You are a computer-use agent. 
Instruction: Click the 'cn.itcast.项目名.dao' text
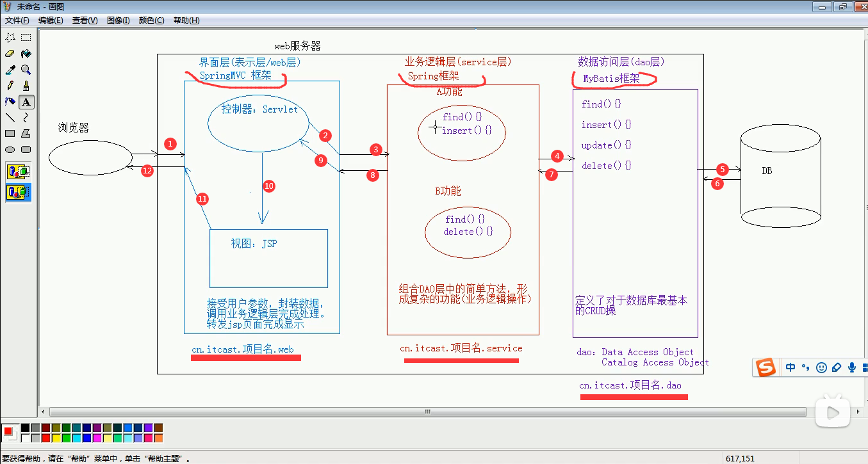pos(630,385)
